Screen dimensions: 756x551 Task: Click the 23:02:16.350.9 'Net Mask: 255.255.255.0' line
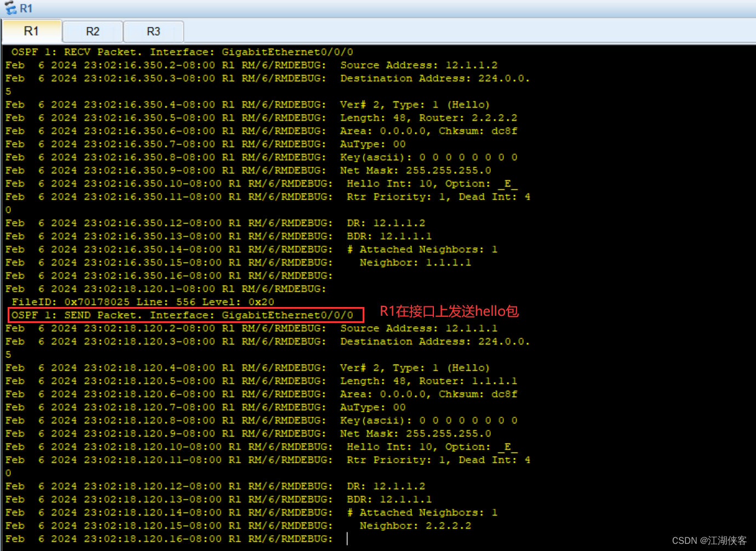248,171
